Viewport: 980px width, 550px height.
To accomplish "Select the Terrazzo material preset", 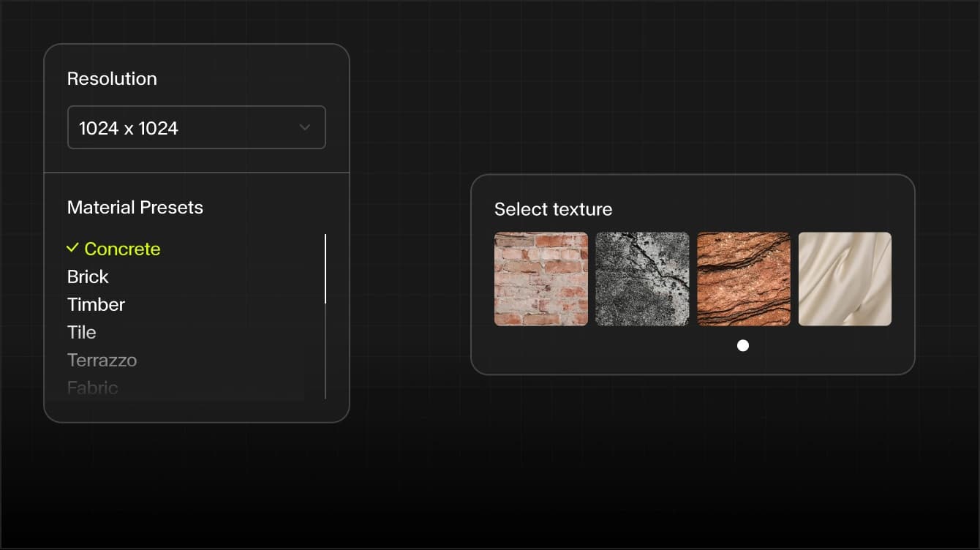I will click(102, 360).
